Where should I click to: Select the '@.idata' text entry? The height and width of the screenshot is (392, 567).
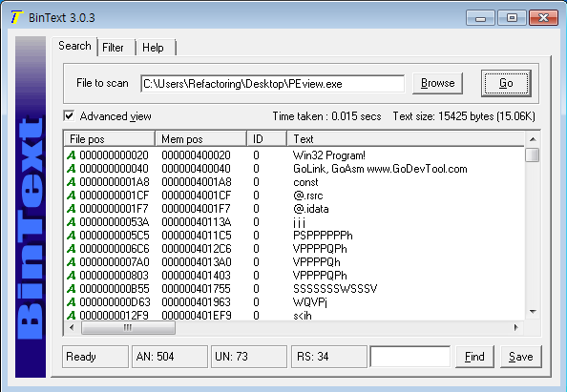point(311,209)
